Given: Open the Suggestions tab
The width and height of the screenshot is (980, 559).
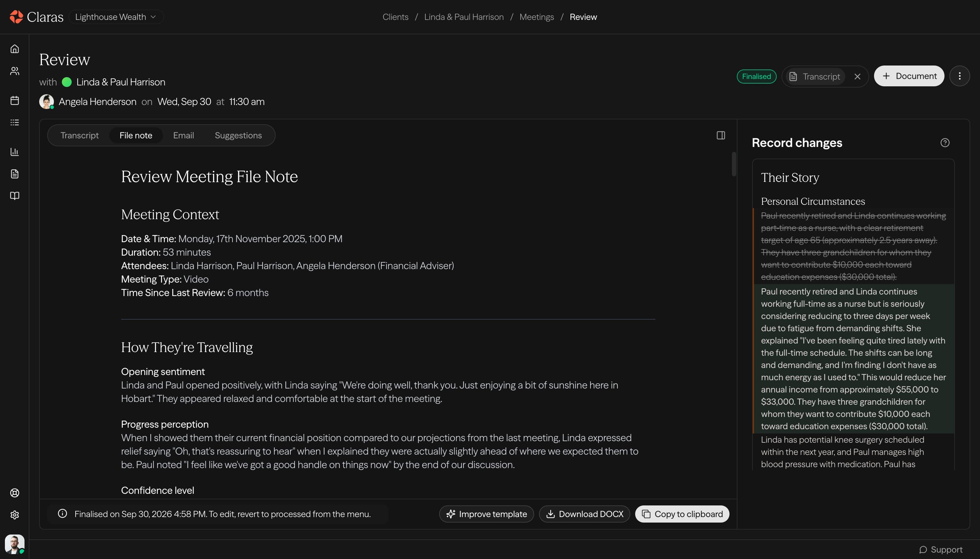Looking at the screenshot, I should click(238, 135).
